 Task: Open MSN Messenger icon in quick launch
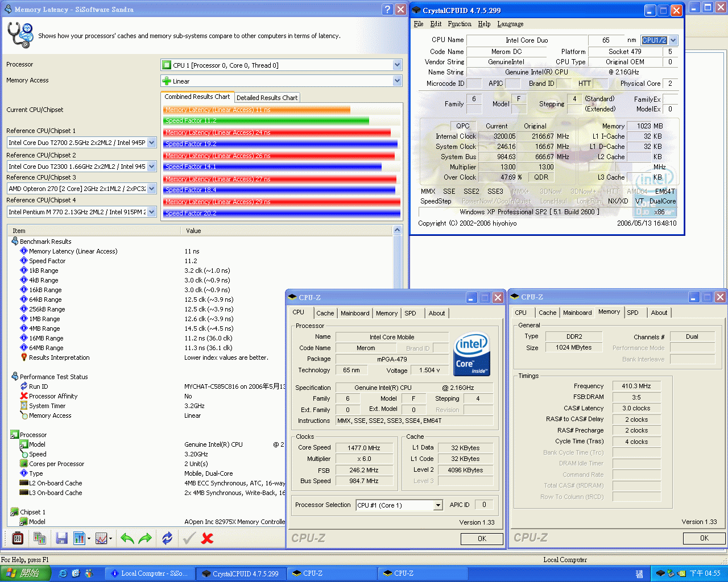pos(89,573)
